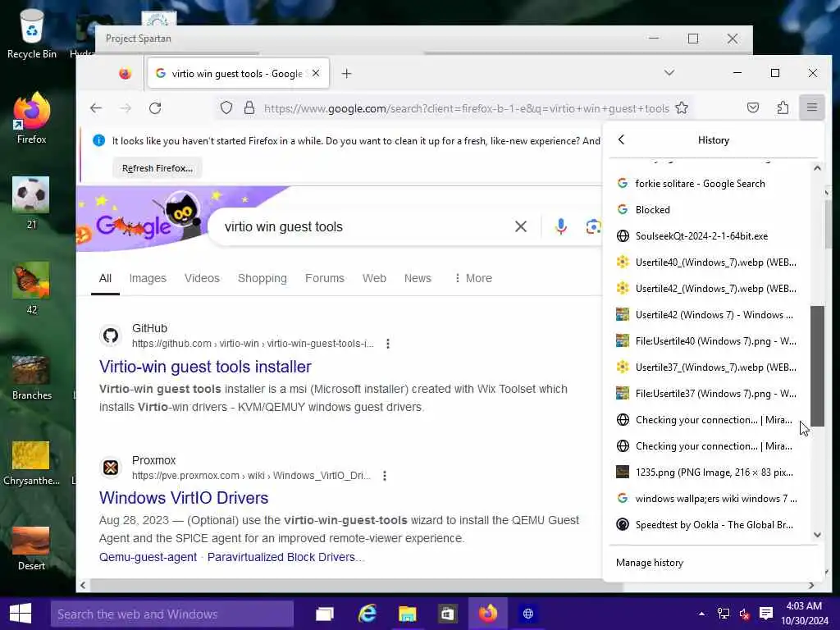Image resolution: width=840 pixels, height=630 pixels.
Task: Open the Store icon on the taskbar
Action: 447,614
